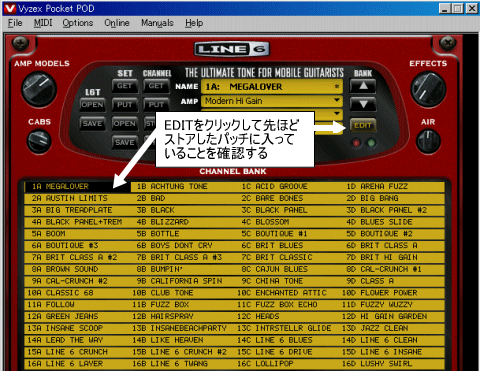Viewport: 480px width, 371px height.
Task: Click the green indicator light under EDIT
Action: coord(371,143)
